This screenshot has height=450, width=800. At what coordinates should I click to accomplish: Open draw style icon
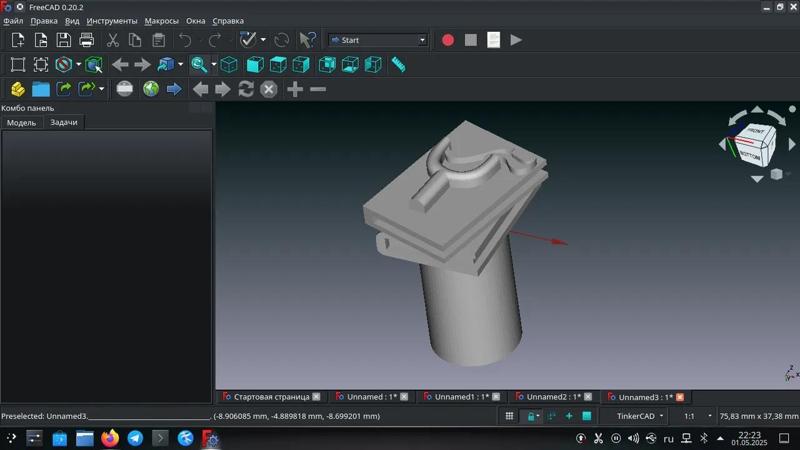point(64,65)
